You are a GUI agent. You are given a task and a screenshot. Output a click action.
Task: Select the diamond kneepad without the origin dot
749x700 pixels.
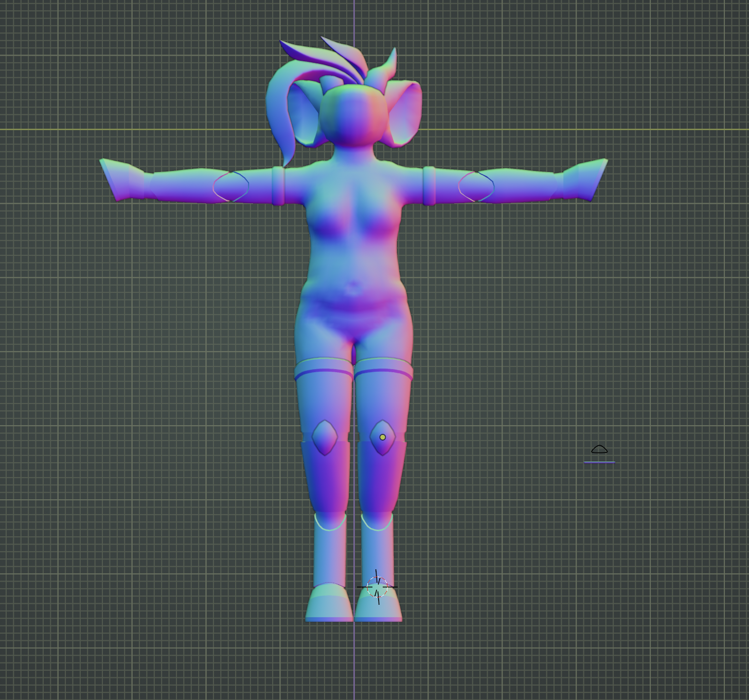(324, 437)
